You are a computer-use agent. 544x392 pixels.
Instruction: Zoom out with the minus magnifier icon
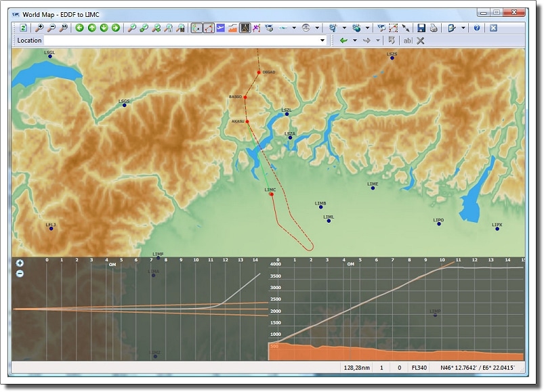pyautogui.click(x=51, y=28)
